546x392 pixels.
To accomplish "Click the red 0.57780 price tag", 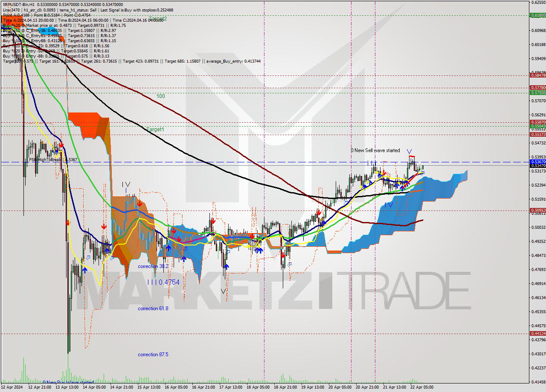I will 537,88.
